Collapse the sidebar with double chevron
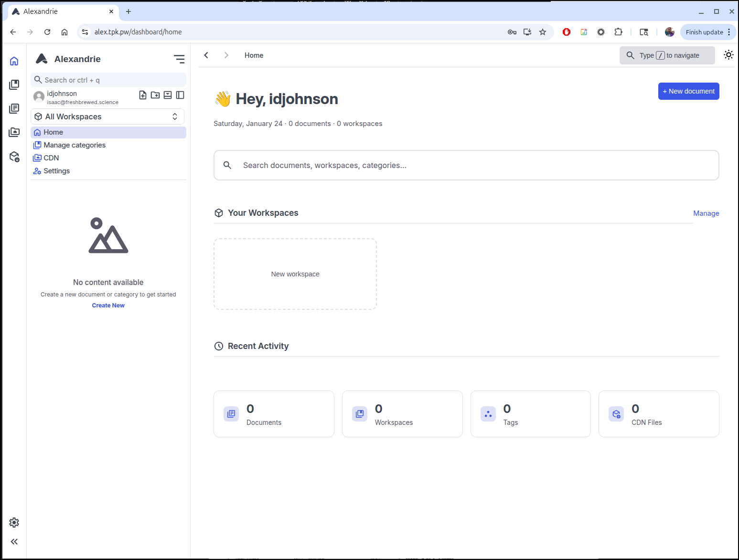This screenshot has height=560, width=739. pos(14,541)
